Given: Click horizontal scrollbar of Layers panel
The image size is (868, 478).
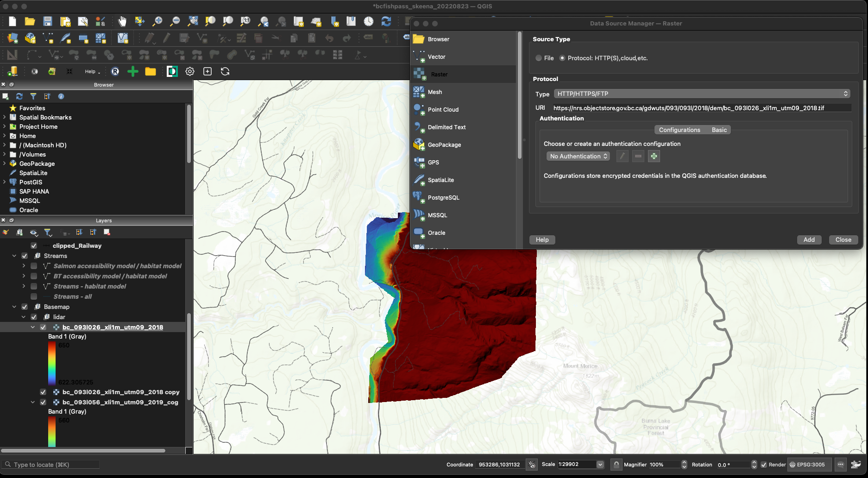Looking at the screenshot, I should coord(83,450).
